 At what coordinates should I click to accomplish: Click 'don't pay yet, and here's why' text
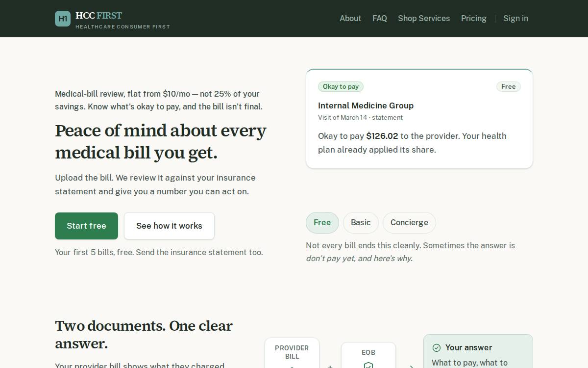(359, 259)
